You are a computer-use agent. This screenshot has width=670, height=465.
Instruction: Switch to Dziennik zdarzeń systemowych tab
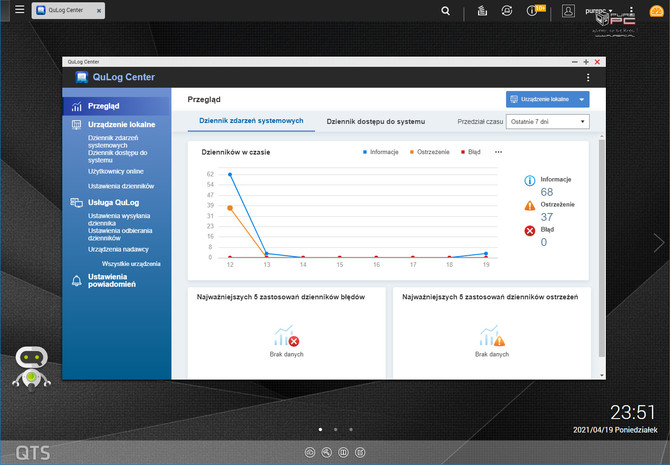251,121
